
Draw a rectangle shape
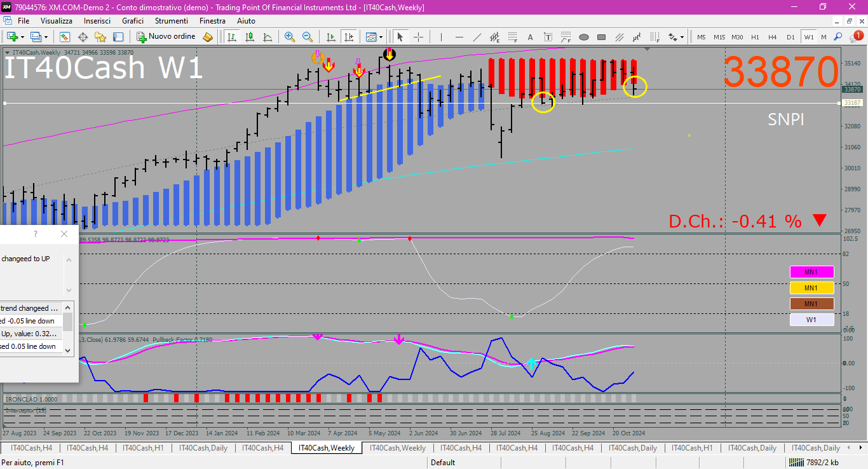[x=602, y=37]
